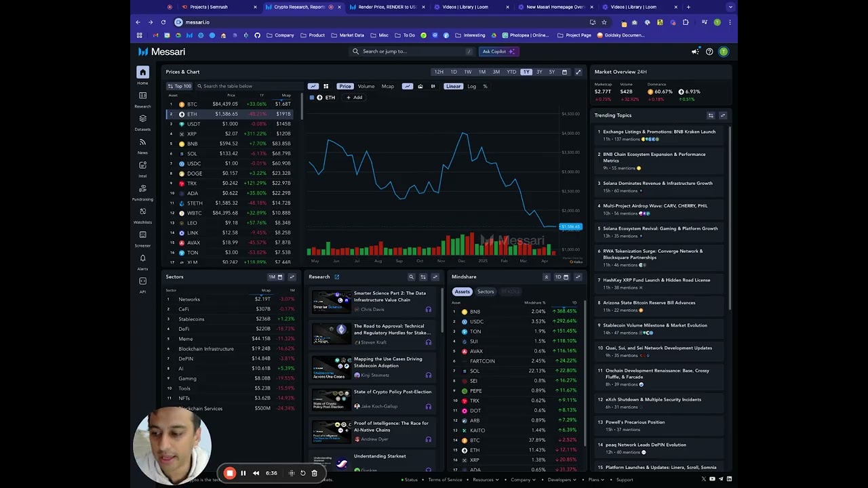Open the help question mark icon
Image resolution: width=868 pixels, height=488 pixels.
point(709,52)
